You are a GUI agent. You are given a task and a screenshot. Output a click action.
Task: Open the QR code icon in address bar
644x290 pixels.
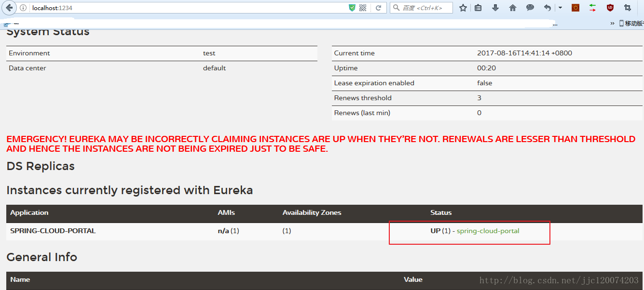pyautogui.click(x=363, y=8)
